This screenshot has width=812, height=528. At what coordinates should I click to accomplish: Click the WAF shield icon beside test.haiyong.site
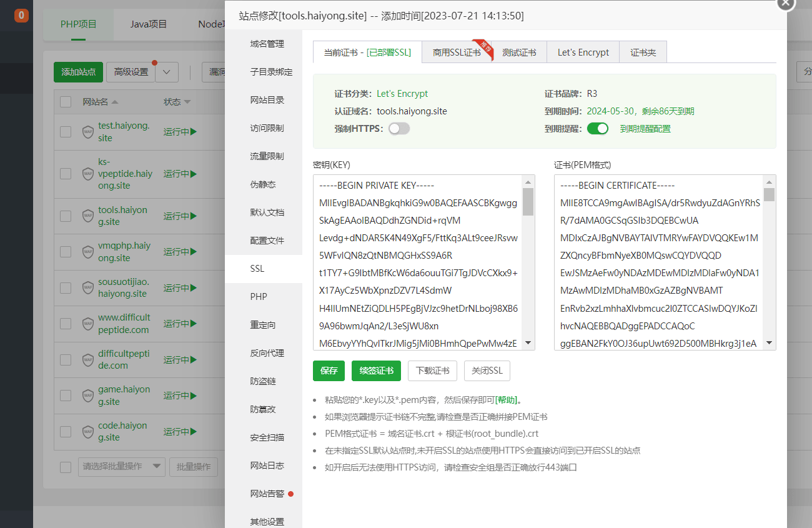(88, 132)
